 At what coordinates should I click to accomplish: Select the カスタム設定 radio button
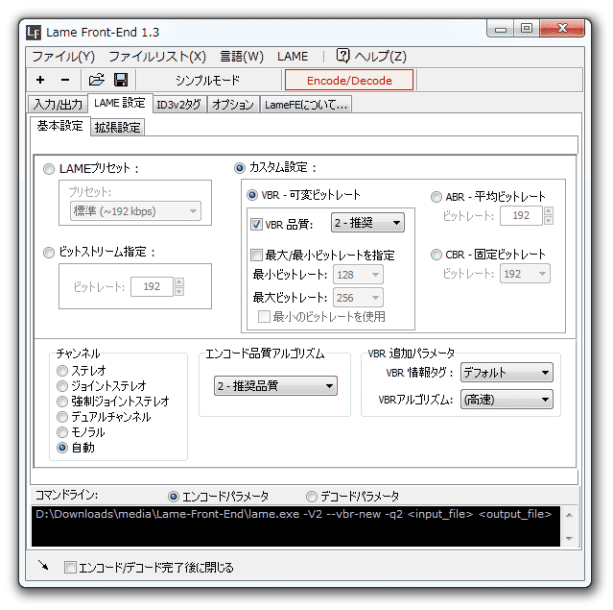click(x=239, y=168)
